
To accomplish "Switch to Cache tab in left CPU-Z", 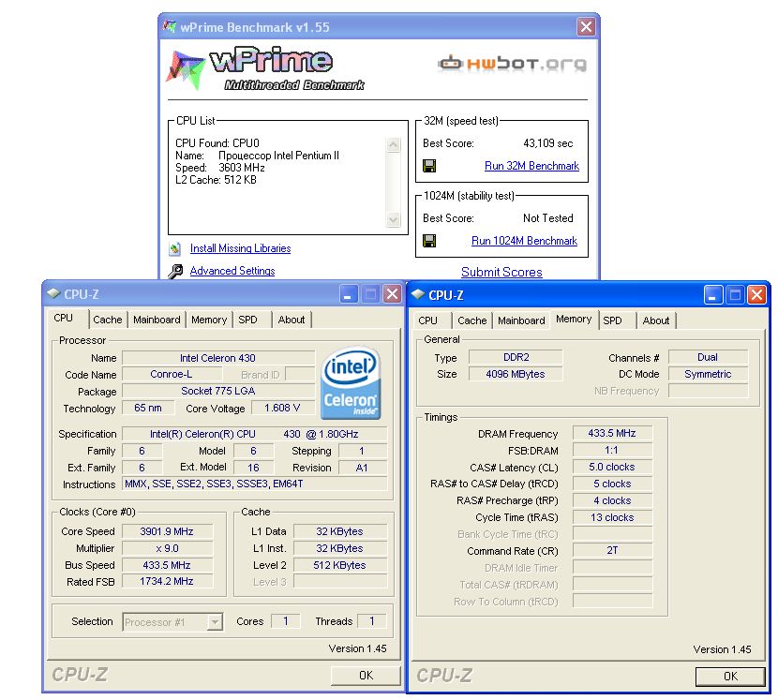I will point(108,320).
